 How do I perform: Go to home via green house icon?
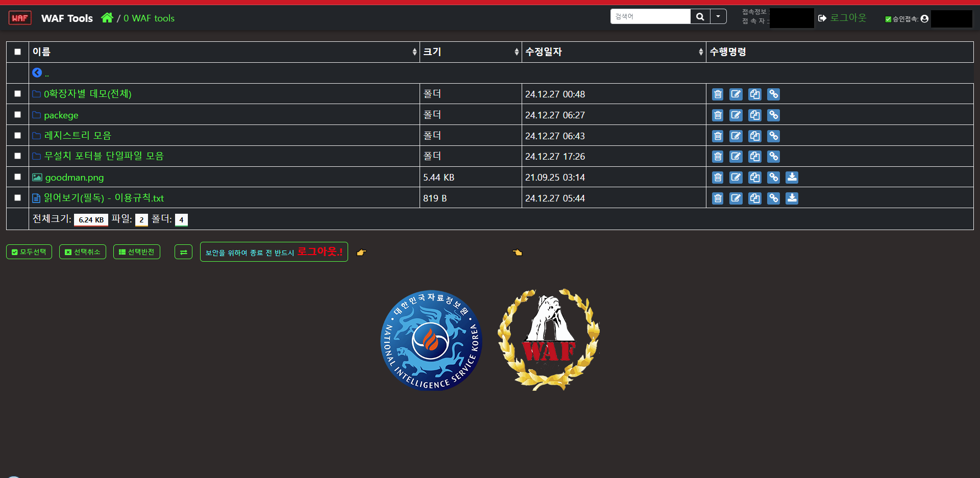107,18
